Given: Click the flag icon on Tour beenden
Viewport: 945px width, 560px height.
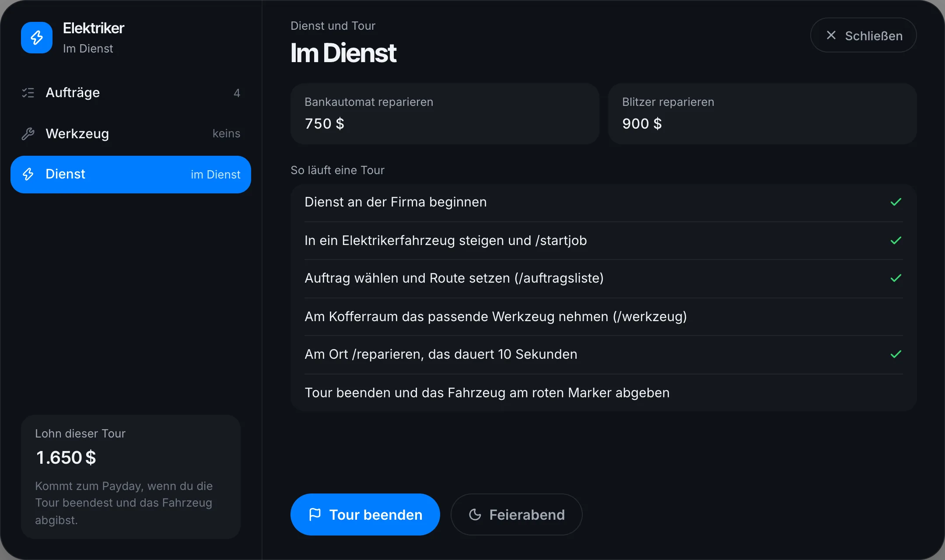Looking at the screenshot, I should 315,514.
